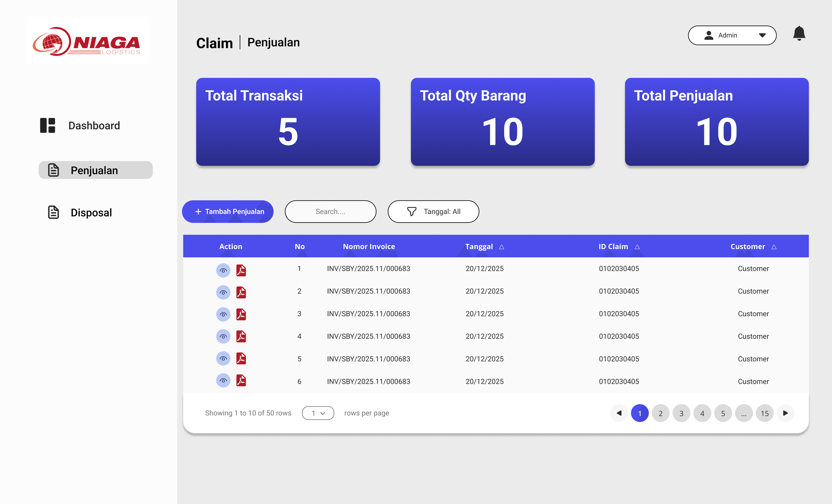Open Disposal menu in sidebar
Viewport: 832px width, 504px height.
pyautogui.click(x=91, y=213)
